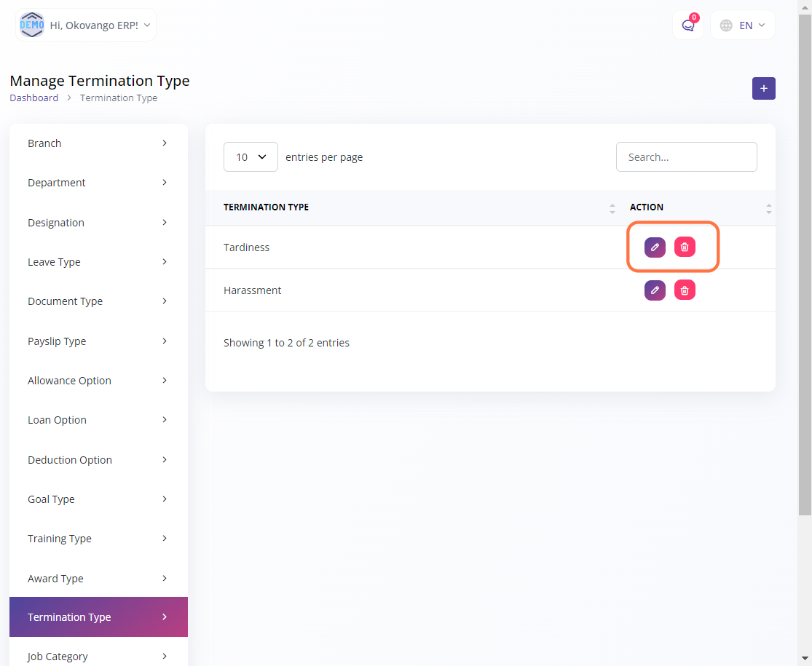
Task: Click the DEMO profile avatar
Action: (x=32, y=25)
